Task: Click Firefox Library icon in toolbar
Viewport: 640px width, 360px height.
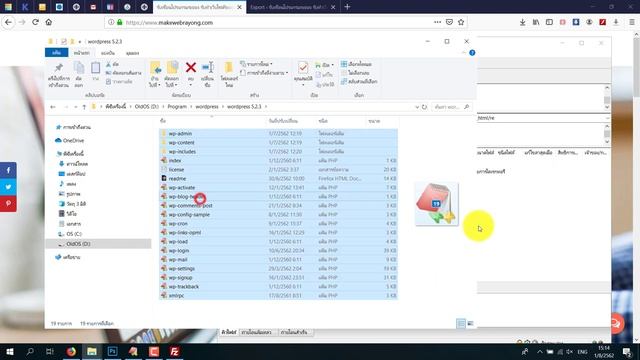Action: (536, 22)
